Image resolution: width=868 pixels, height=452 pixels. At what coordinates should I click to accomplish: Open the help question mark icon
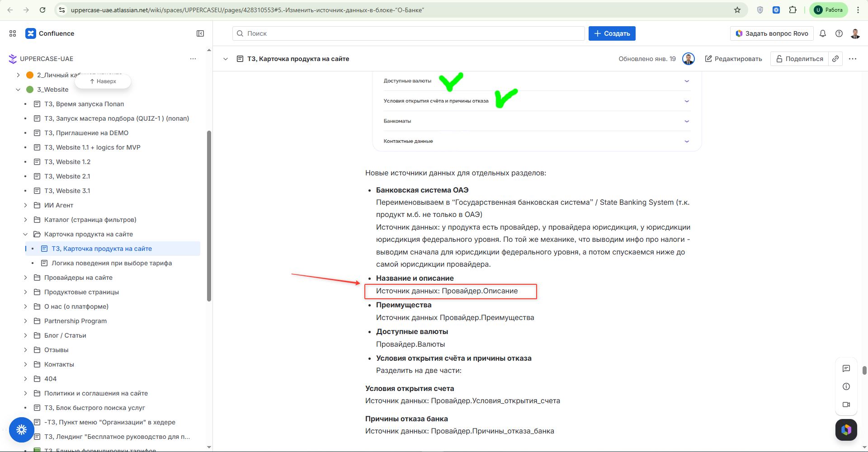pyautogui.click(x=839, y=33)
